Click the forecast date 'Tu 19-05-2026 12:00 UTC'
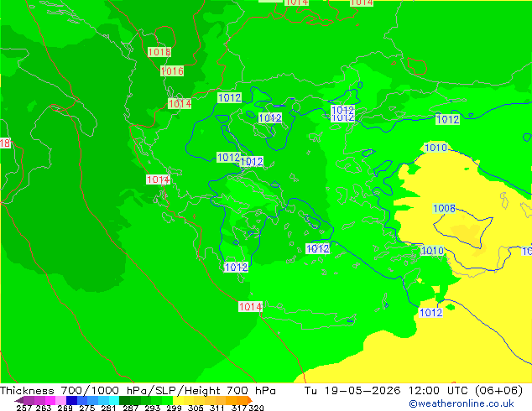The image size is (532, 411). point(386,391)
